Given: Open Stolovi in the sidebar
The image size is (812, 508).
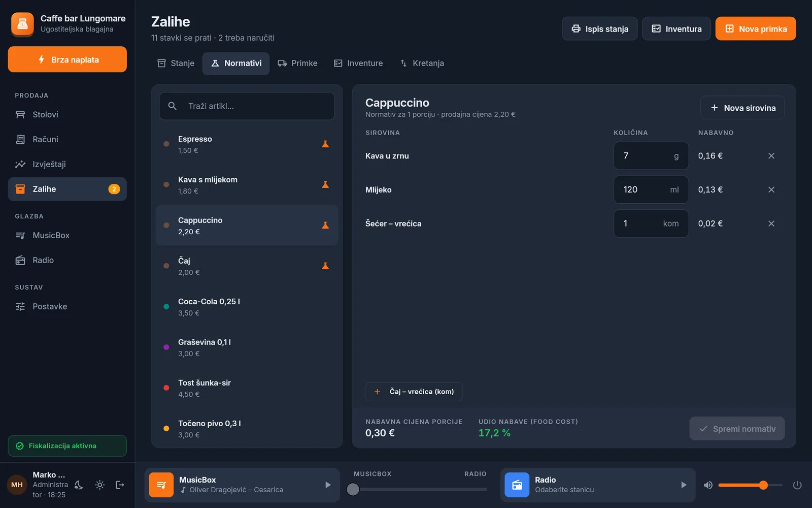Looking at the screenshot, I should [67, 115].
